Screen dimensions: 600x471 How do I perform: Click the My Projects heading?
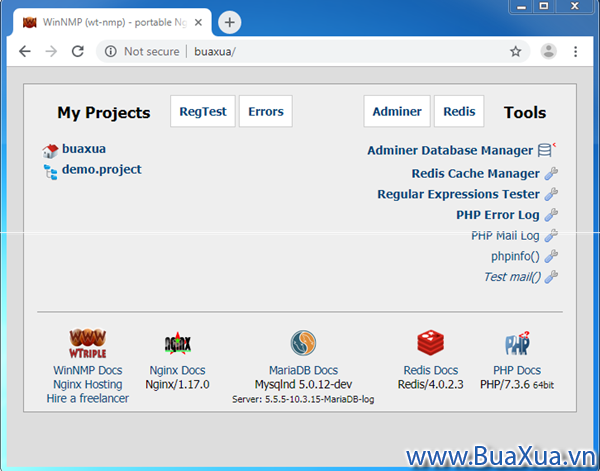(x=104, y=112)
